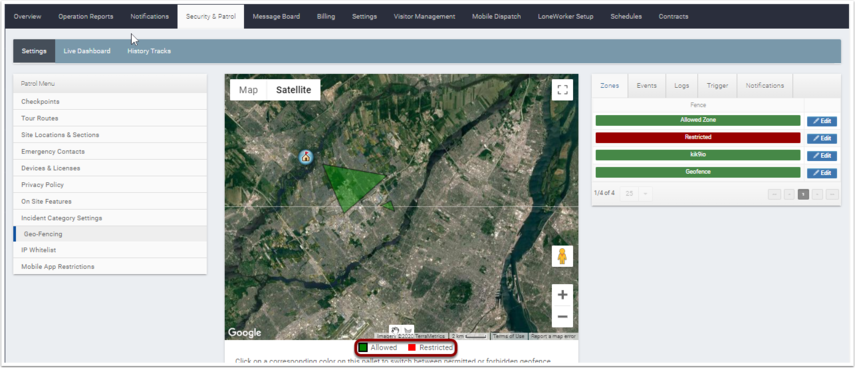Pick the red Restricted color swatch

click(x=412, y=348)
